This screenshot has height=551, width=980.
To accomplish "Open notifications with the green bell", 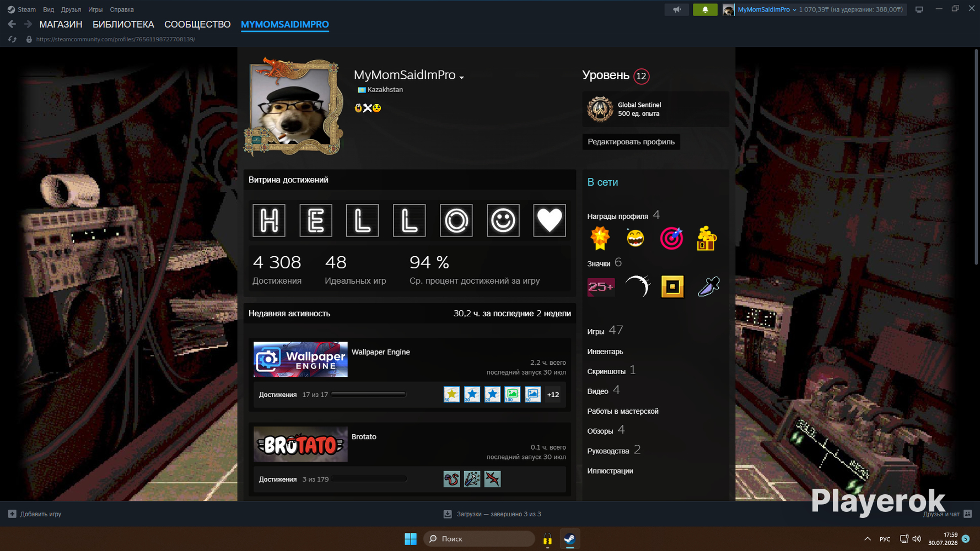I will tap(705, 9).
